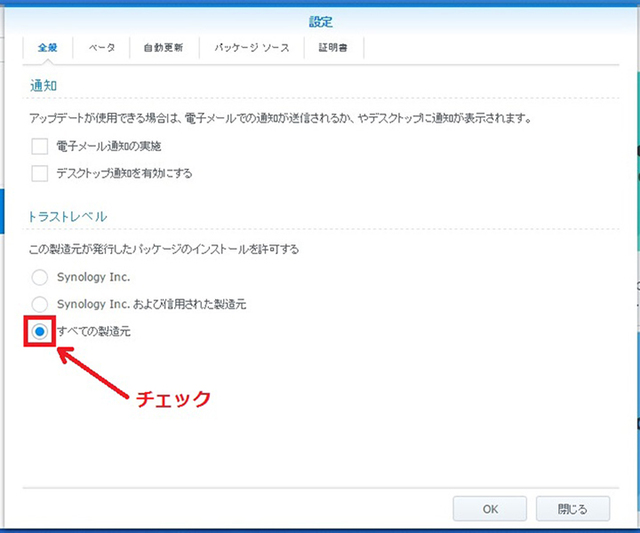Open the ベータ tab
The height and width of the screenshot is (533, 640).
click(101, 47)
